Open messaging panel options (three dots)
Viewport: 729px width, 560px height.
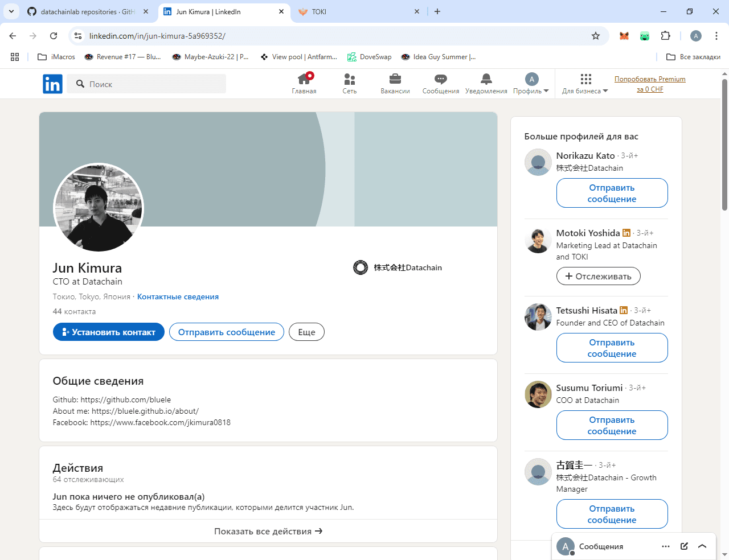666,546
